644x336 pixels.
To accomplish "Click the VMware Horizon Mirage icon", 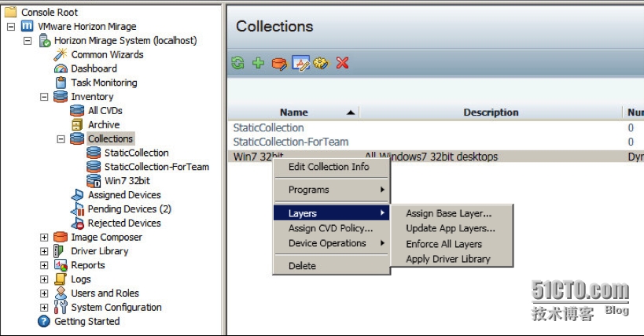I will point(27,26).
